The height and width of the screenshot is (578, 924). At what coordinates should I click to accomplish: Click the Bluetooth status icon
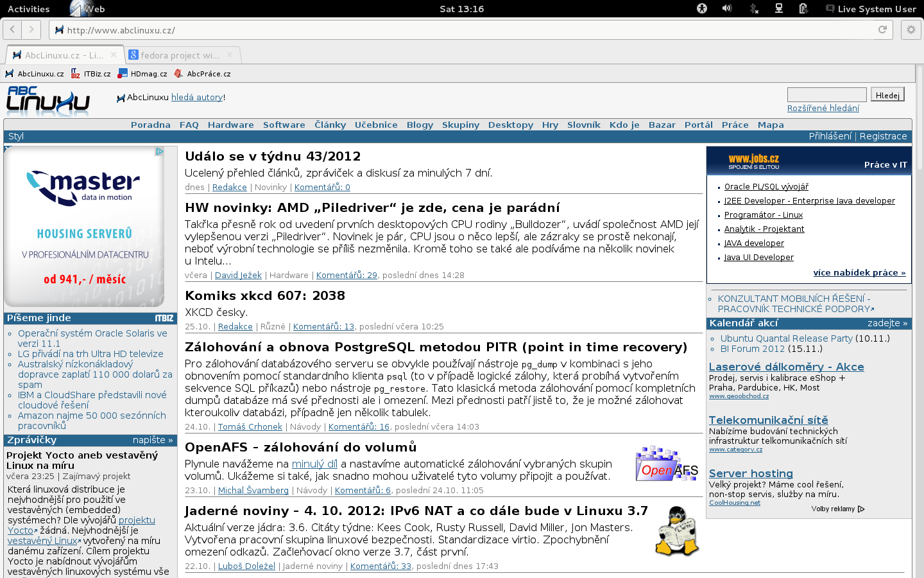(754, 8)
